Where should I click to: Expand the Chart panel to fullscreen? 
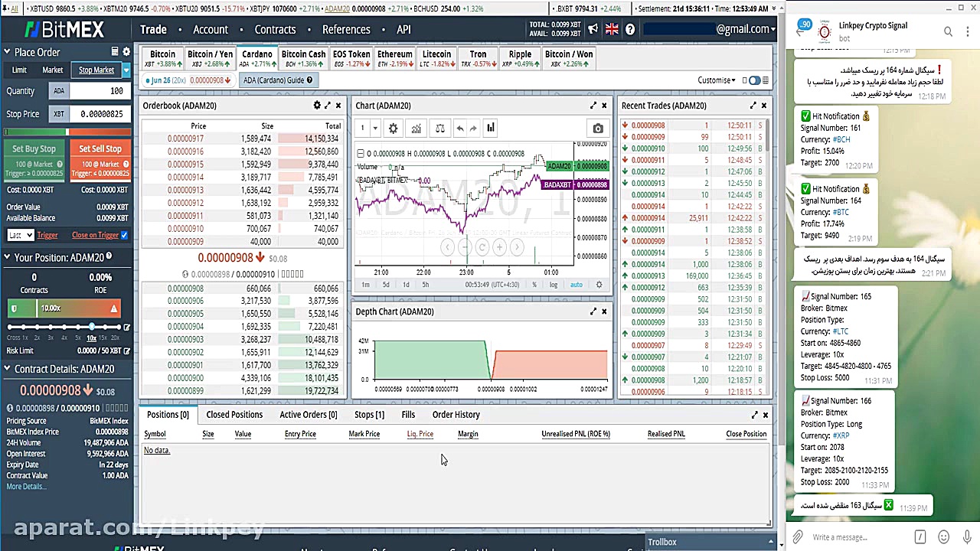click(x=593, y=106)
